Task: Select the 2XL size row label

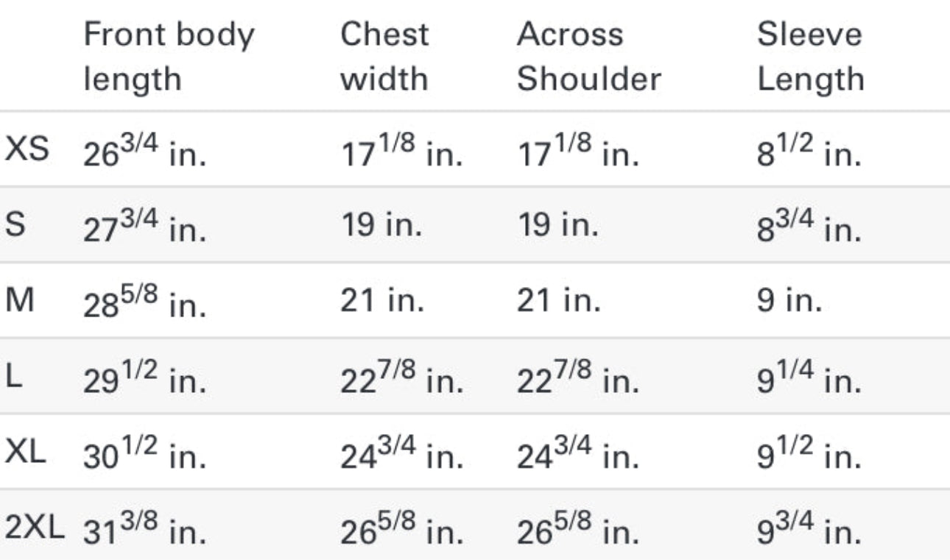Action: (x=34, y=527)
